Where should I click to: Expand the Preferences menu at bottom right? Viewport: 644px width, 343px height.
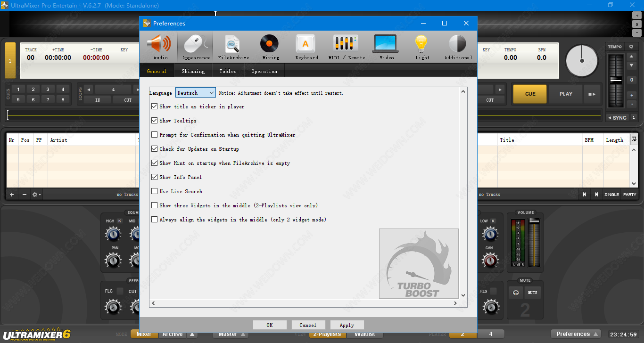[x=576, y=334]
